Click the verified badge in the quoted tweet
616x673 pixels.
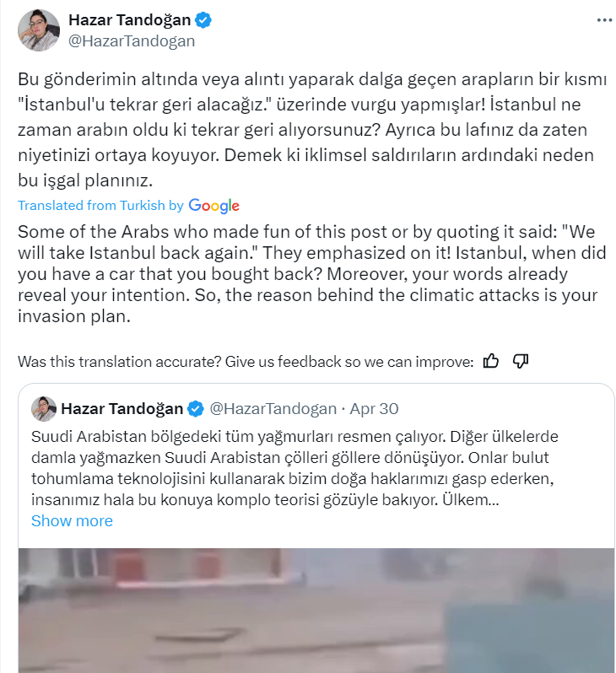click(x=196, y=408)
